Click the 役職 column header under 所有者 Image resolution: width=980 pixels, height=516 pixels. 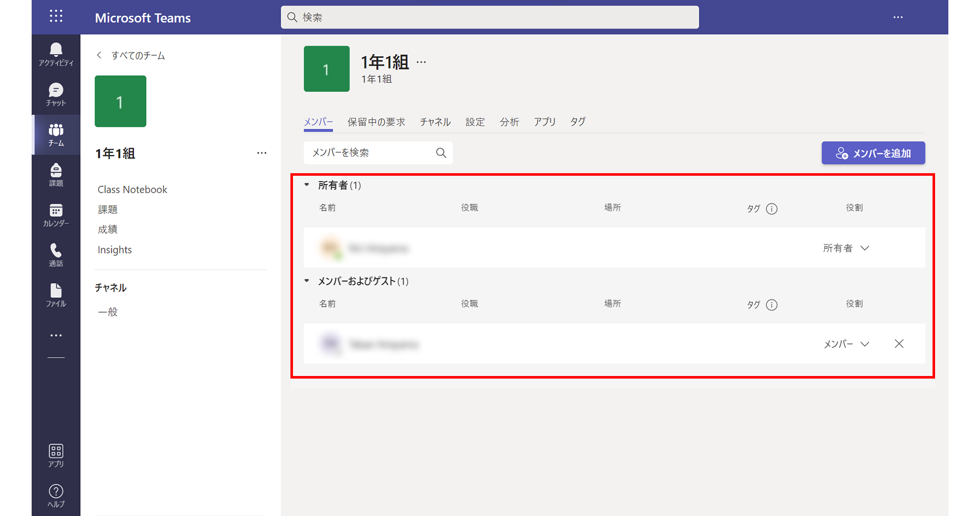point(470,207)
